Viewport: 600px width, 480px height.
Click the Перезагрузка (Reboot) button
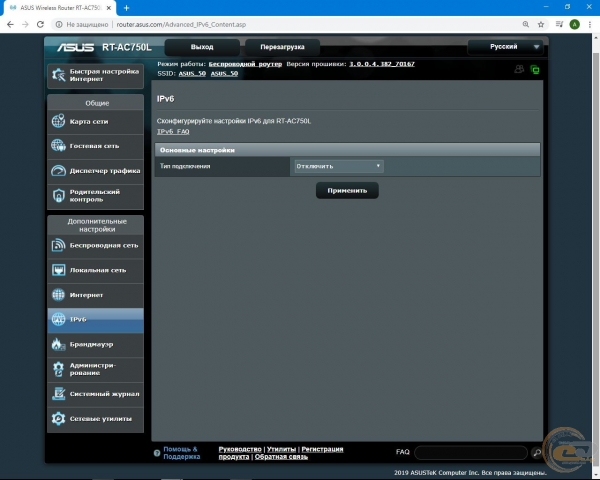[282, 47]
